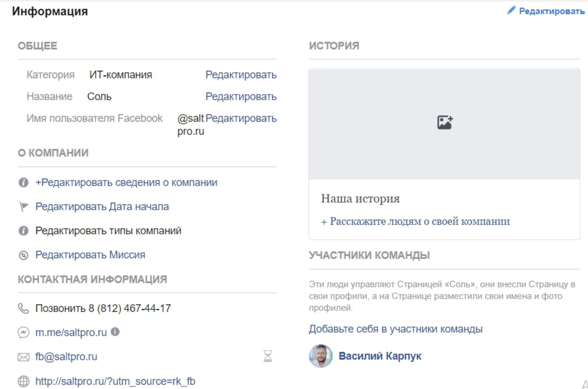
Task: Open Редактировать Миссия link
Action: (90, 255)
